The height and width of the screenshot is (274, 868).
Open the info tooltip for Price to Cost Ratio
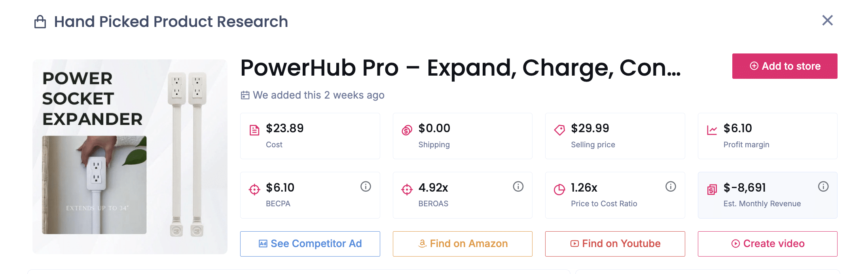(671, 186)
